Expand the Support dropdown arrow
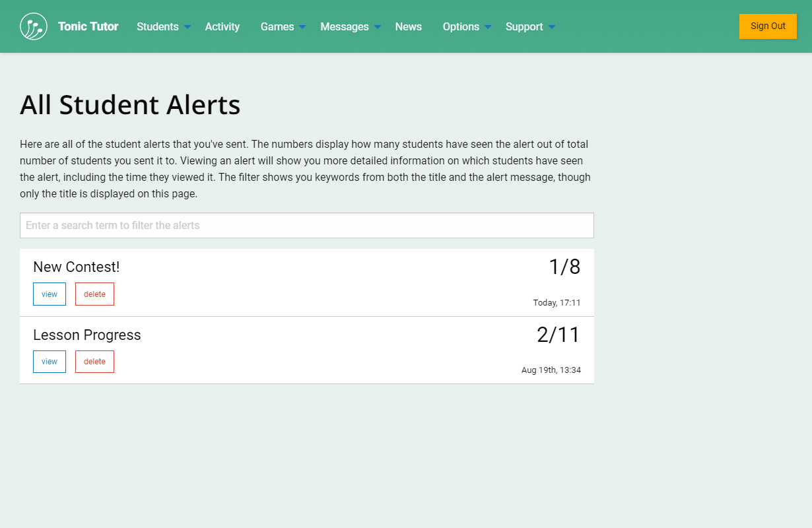 tap(552, 27)
